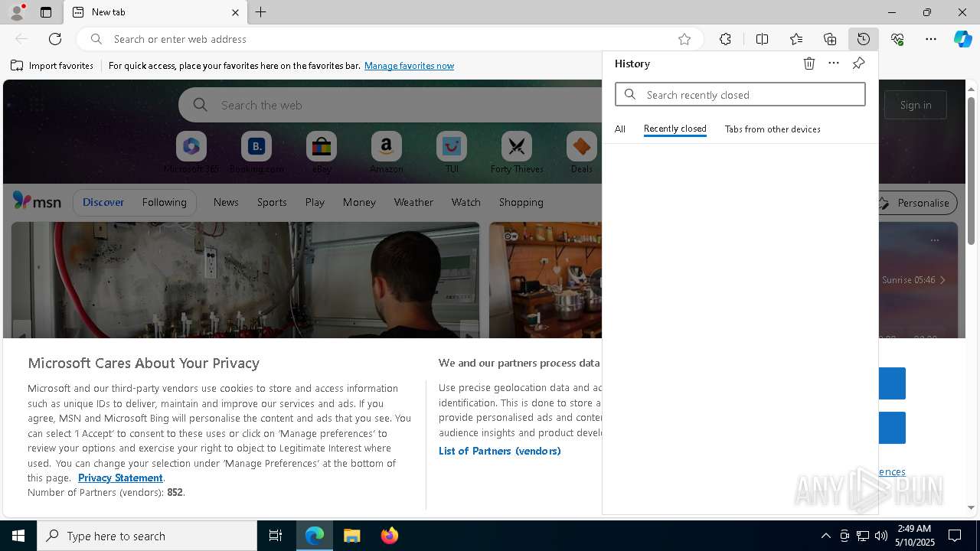Add a new tab with plus icon
This screenshot has width=980, height=551.
(261, 12)
